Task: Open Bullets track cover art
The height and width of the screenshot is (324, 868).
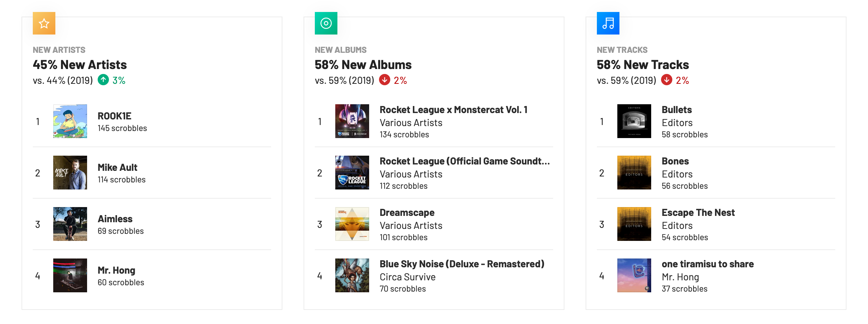Action: click(634, 121)
